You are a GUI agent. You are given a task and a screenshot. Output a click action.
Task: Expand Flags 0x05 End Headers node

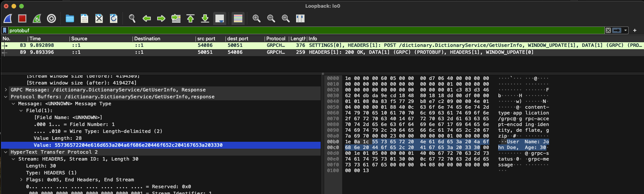coord(21,180)
